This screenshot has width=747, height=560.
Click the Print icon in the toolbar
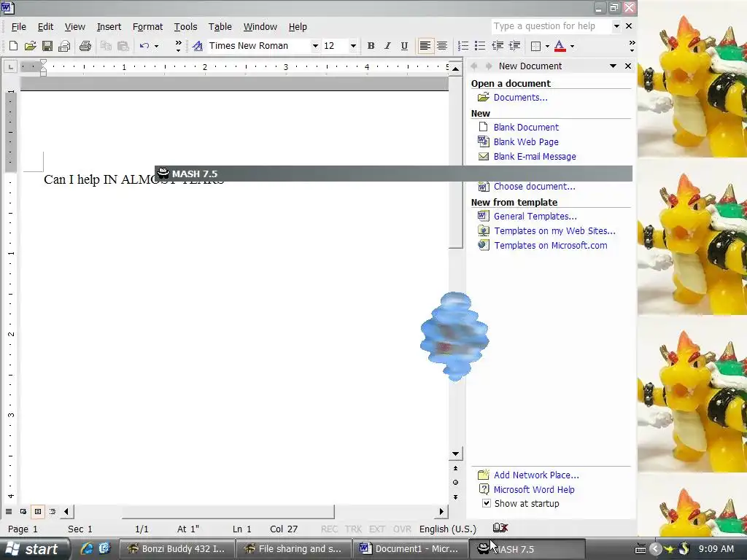click(x=85, y=46)
